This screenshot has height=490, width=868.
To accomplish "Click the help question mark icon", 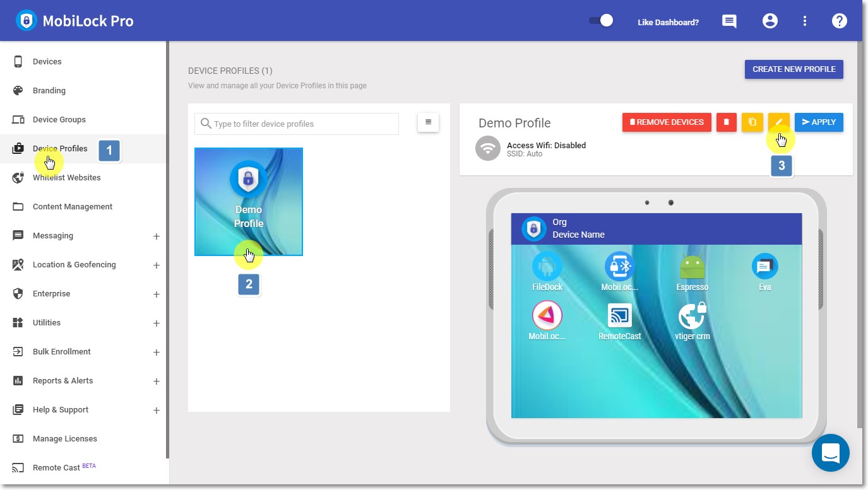I will (839, 21).
